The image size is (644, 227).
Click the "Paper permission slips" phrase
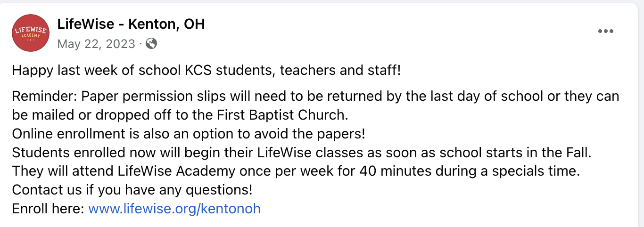[x=154, y=97]
